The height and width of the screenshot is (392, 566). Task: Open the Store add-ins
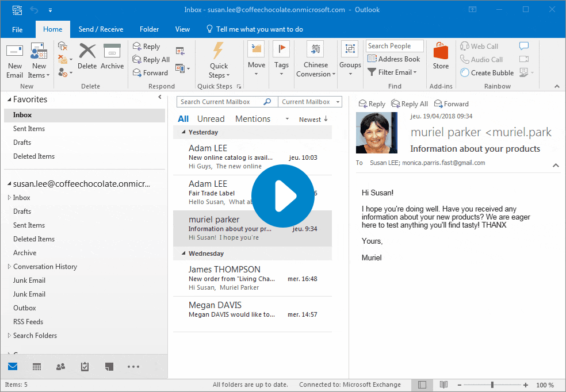[x=441, y=56]
